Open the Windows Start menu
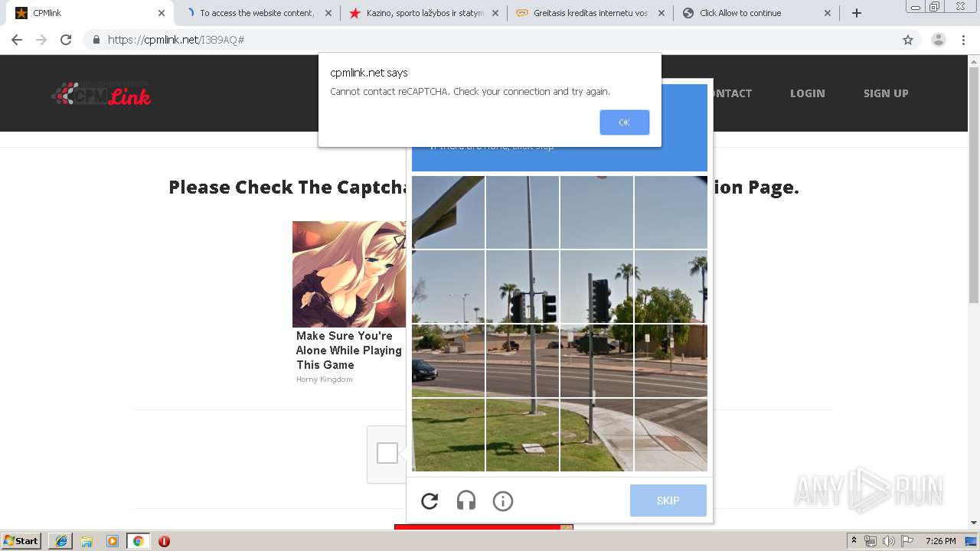980x551 pixels. (21, 541)
